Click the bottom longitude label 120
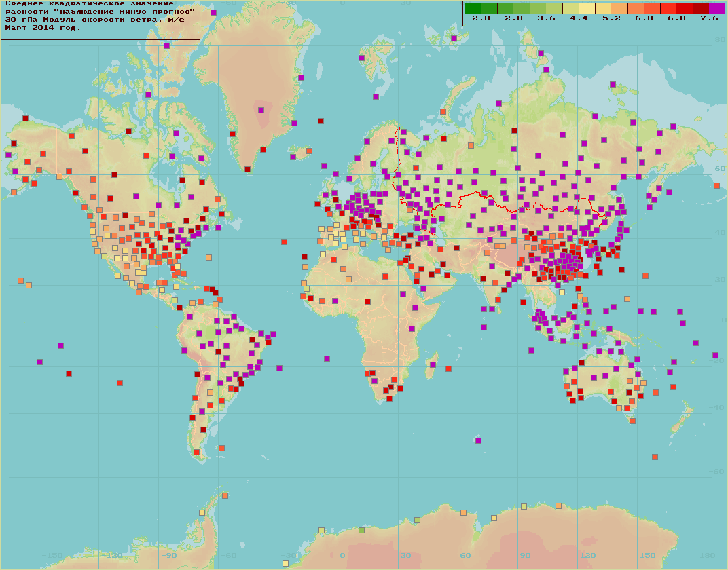Image resolution: width=728 pixels, height=570 pixels. coord(588,555)
